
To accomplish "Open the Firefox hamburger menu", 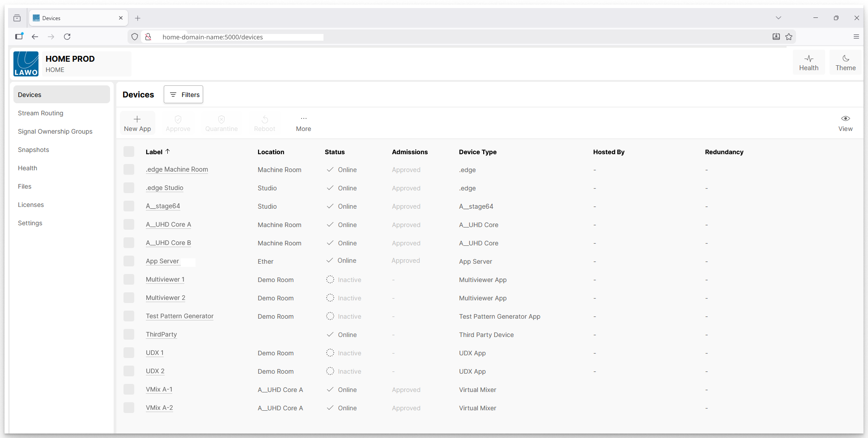I will 856,37.
